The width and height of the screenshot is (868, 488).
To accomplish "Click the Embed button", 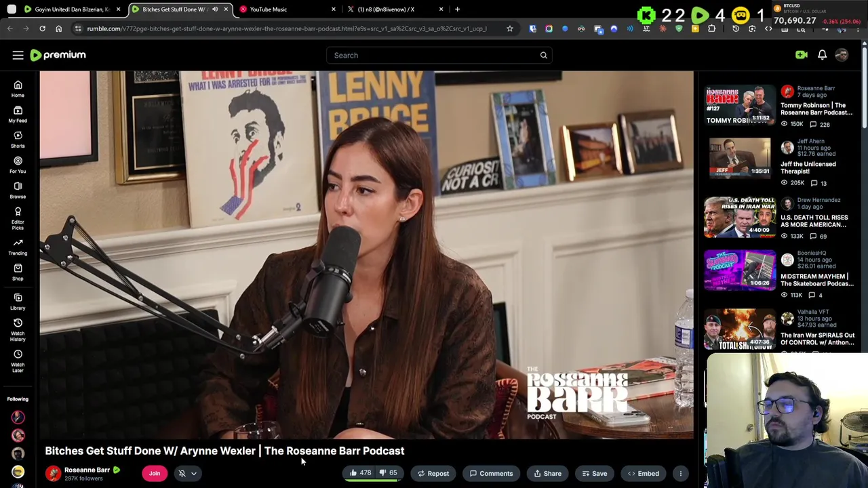I will coord(643,473).
